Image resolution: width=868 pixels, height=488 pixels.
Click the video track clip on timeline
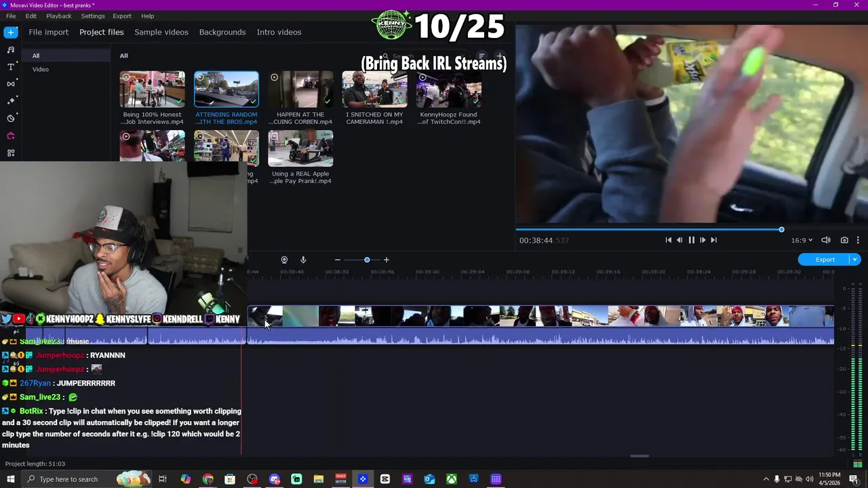tap(540, 316)
